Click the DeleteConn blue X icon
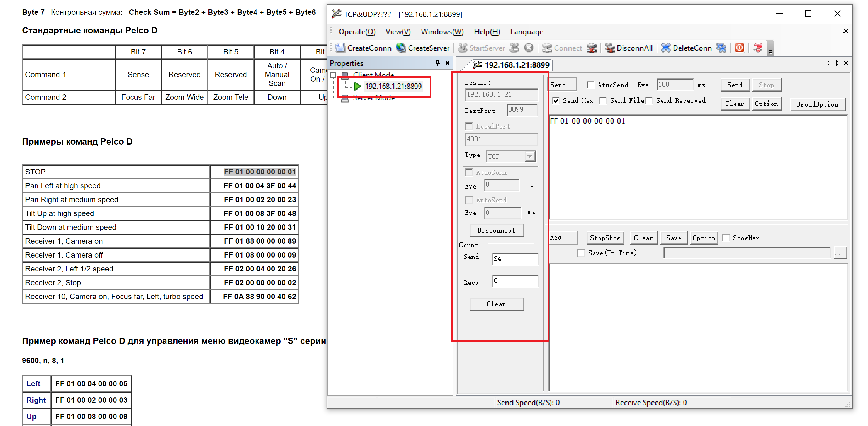 (666, 48)
